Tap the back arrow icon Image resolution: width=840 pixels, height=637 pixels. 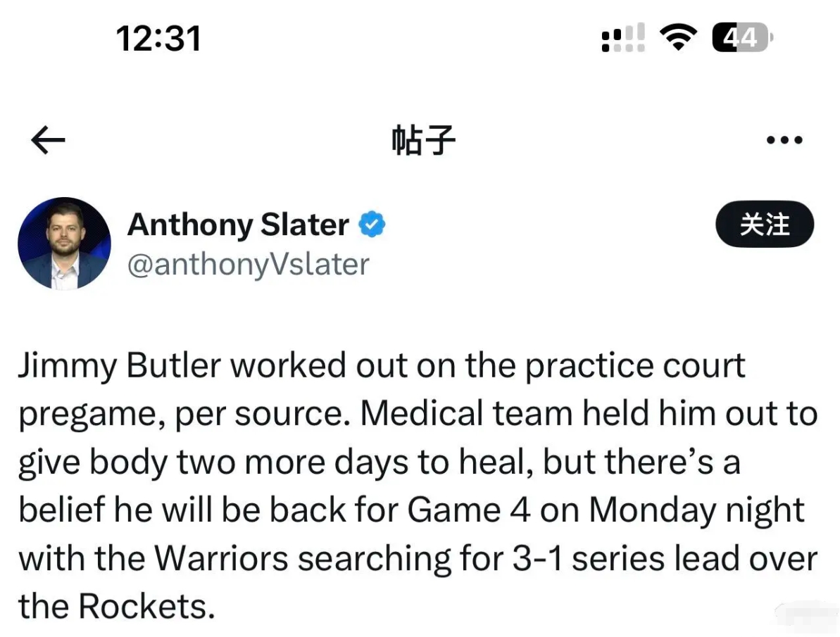pyautogui.click(x=48, y=140)
